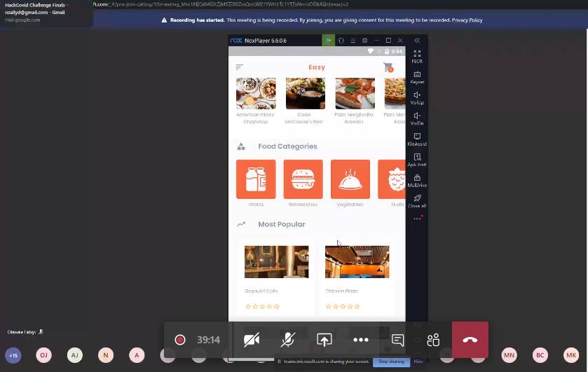Click NoxPlayer Close all rocket icon

(417, 201)
